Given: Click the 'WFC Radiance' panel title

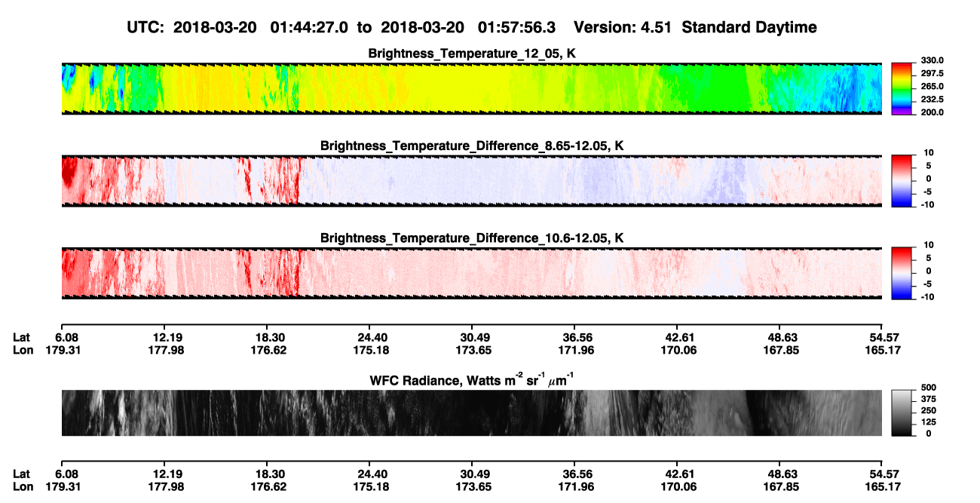Looking at the screenshot, I should point(471,379).
